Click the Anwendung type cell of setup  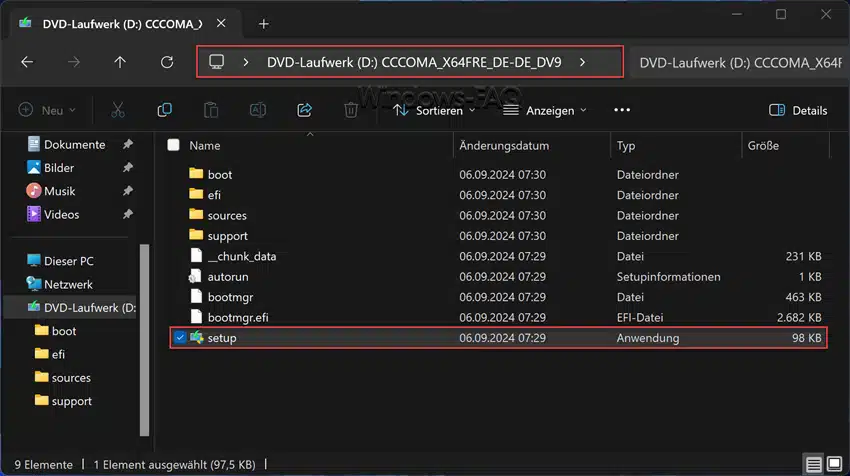[647, 338]
